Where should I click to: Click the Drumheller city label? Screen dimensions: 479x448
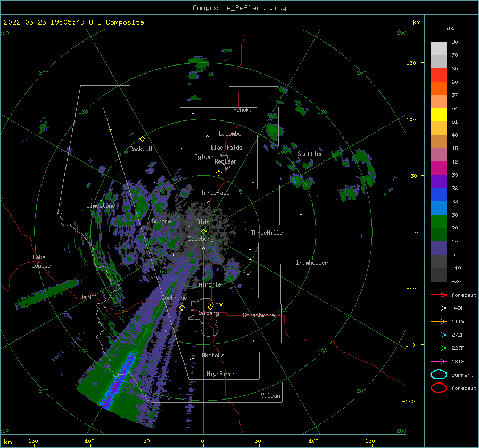point(312,263)
